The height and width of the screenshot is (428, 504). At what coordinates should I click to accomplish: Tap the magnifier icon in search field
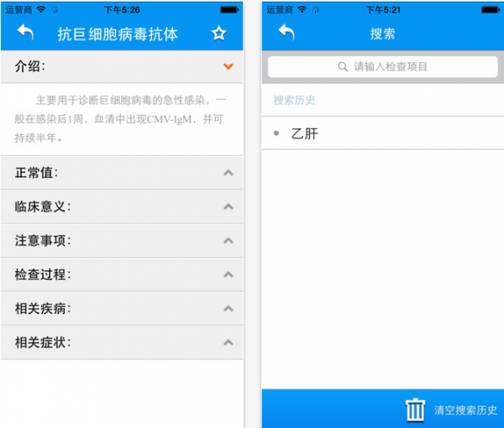[343, 66]
